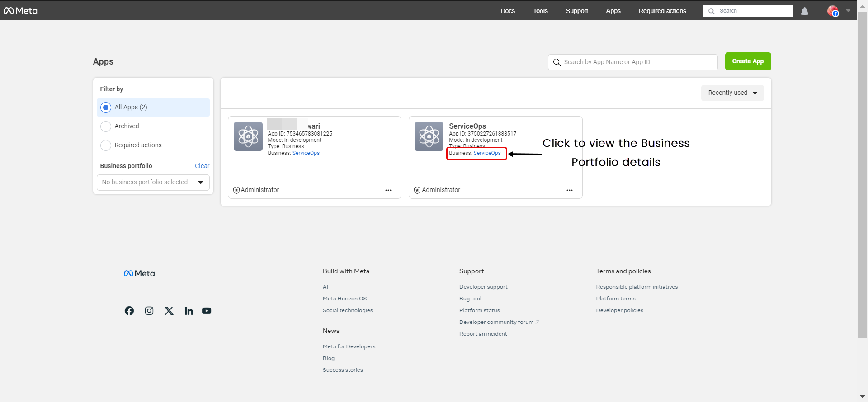This screenshot has height=402, width=868.
Task: Open Meta's X (Twitter) footer icon
Action: click(x=169, y=311)
